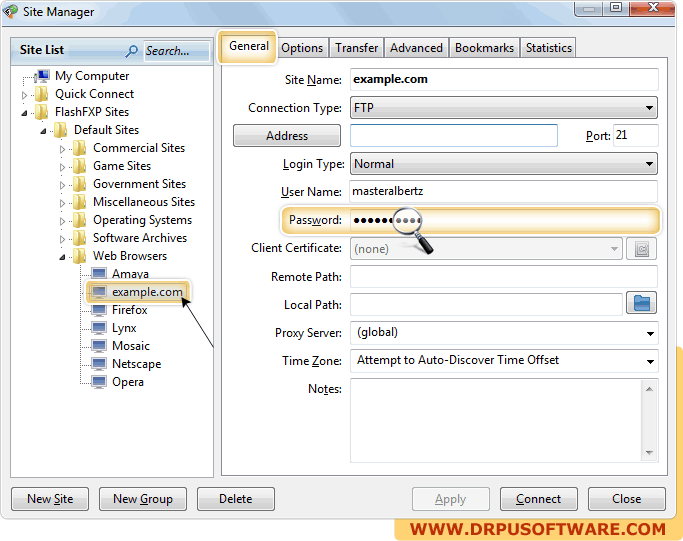Click into the empty Address field
Viewport: 683px width, 541px height.
click(453, 135)
